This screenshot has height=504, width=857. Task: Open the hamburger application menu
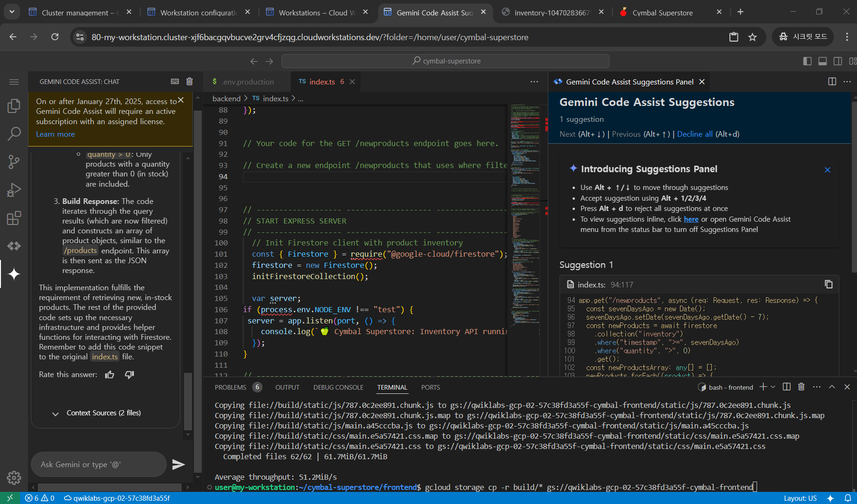(14, 82)
